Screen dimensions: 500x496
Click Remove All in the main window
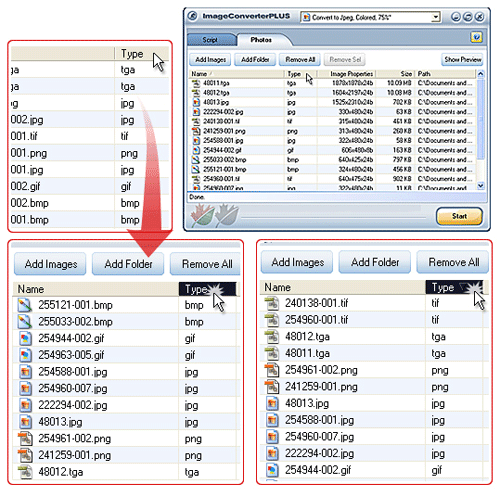point(300,60)
